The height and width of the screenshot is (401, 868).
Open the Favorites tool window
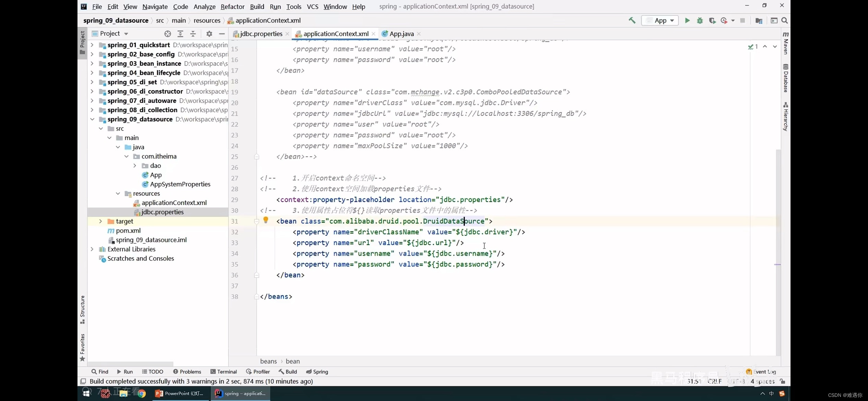point(82,348)
